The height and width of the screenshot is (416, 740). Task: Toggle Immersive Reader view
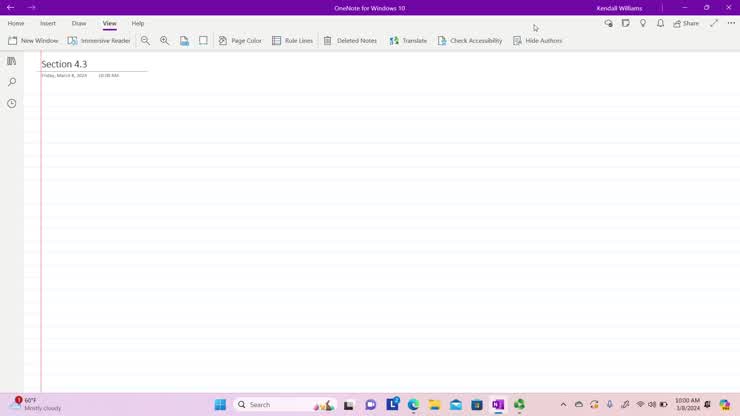(99, 41)
